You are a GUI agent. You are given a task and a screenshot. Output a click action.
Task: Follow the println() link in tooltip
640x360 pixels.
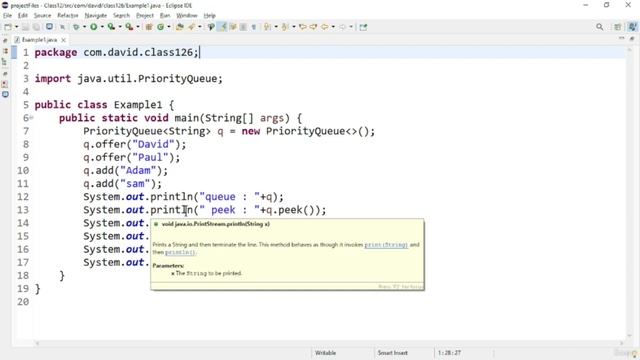(x=180, y=252)
